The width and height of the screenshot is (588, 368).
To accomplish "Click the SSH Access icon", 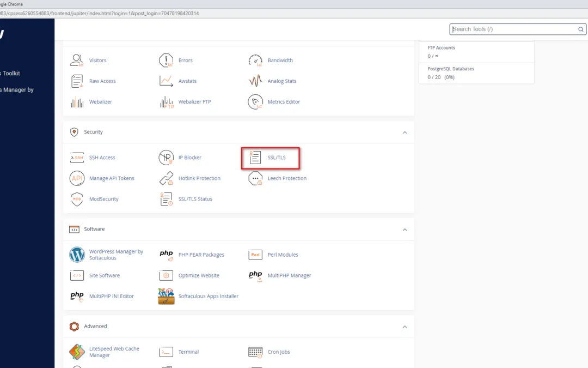I will 77,158.
